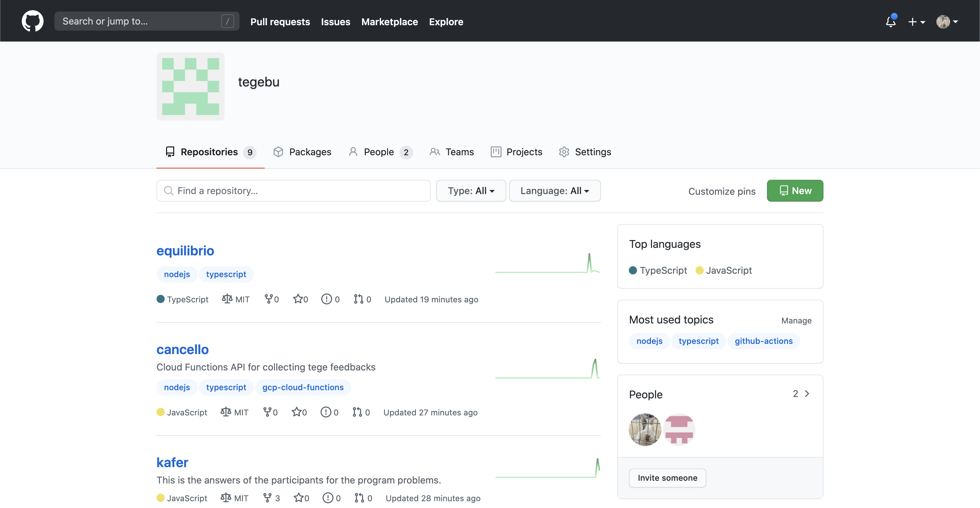Open the tegebu organization avatar image
980x508 pixels.
click(190, 87)
